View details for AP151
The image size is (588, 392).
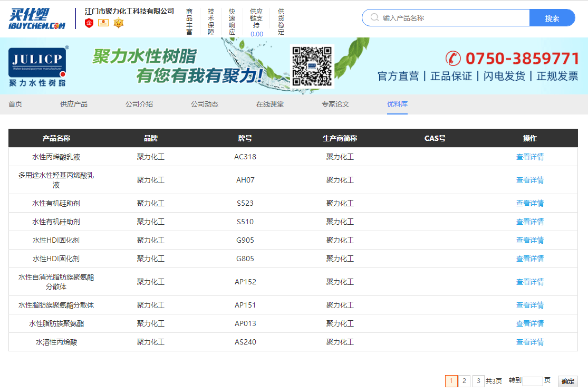click(x=530, y=305)
